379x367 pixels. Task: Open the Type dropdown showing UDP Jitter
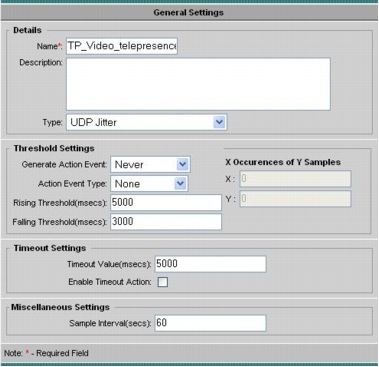[x=146, y=122]
